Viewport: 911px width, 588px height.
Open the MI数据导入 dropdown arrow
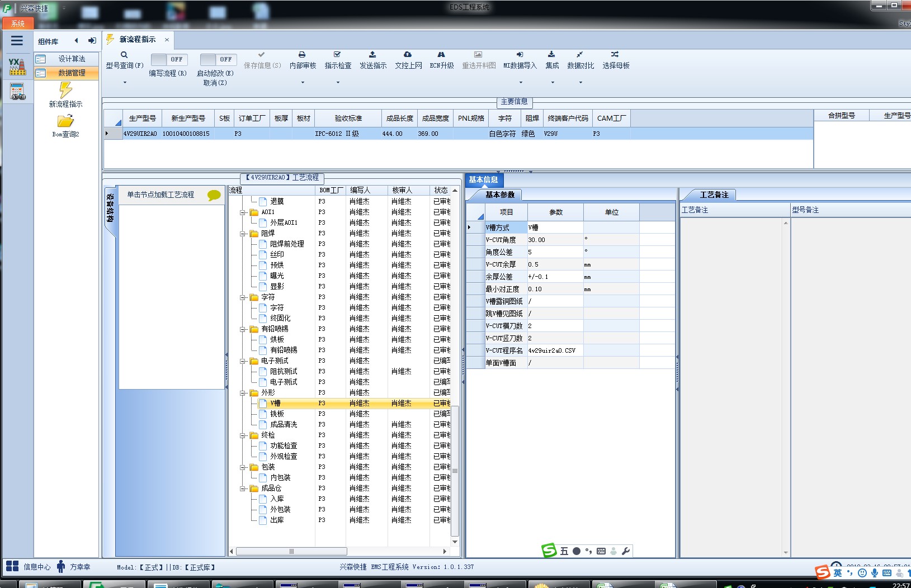coord(521,83)
